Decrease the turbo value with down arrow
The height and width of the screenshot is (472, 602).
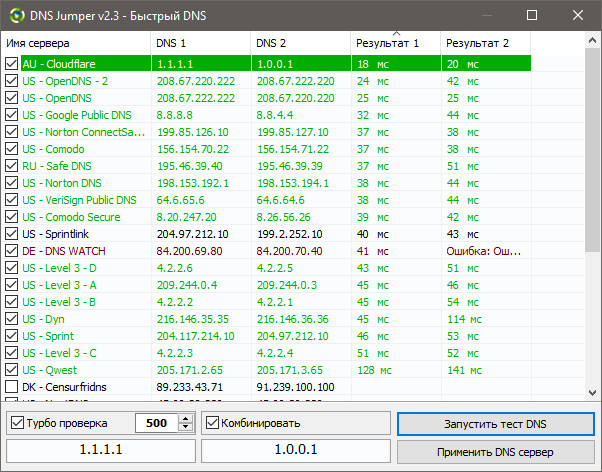(186, 427)
